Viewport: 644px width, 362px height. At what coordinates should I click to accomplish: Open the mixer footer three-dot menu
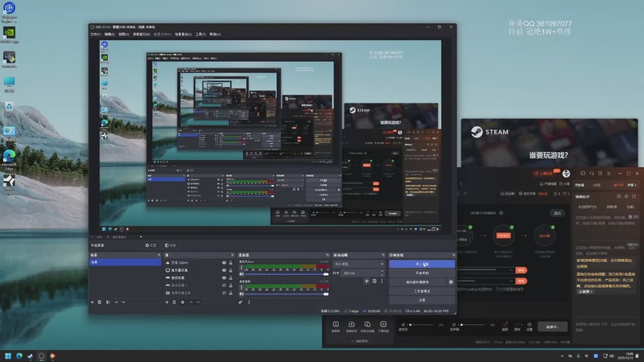(x=249, y=302)
